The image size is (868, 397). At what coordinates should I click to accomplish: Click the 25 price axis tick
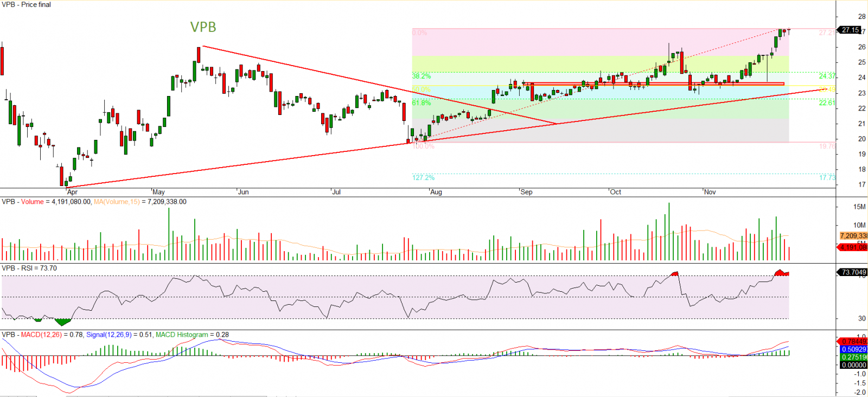pyautogui.click(x=861, y=62)
